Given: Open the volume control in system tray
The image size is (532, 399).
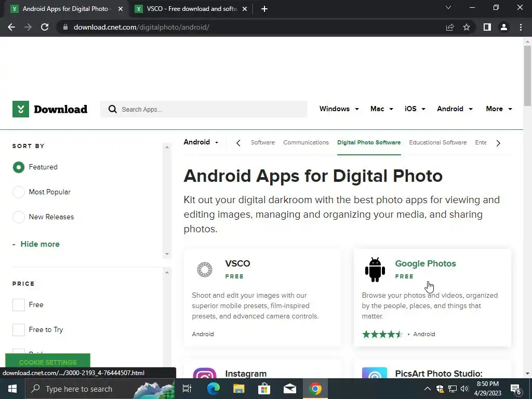Looking at the screenshot, I should click(464, 389).
